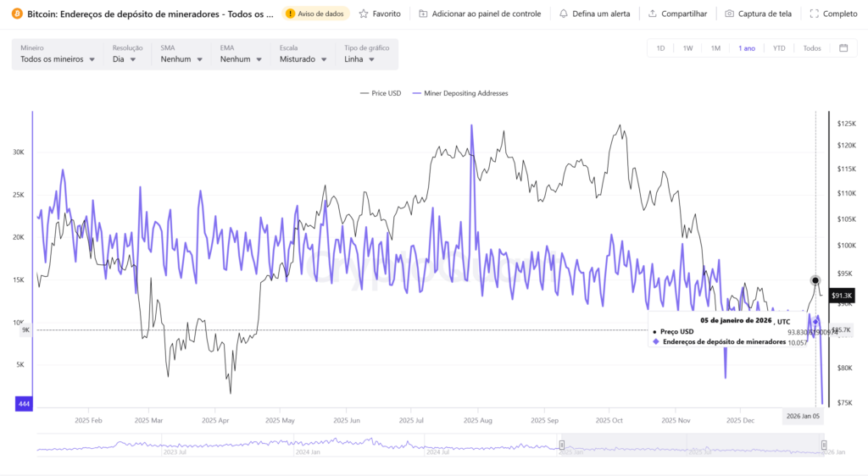
Task: Click the Captura de tela camera icon
Action: pyautogui.click(x=729, y=14)
